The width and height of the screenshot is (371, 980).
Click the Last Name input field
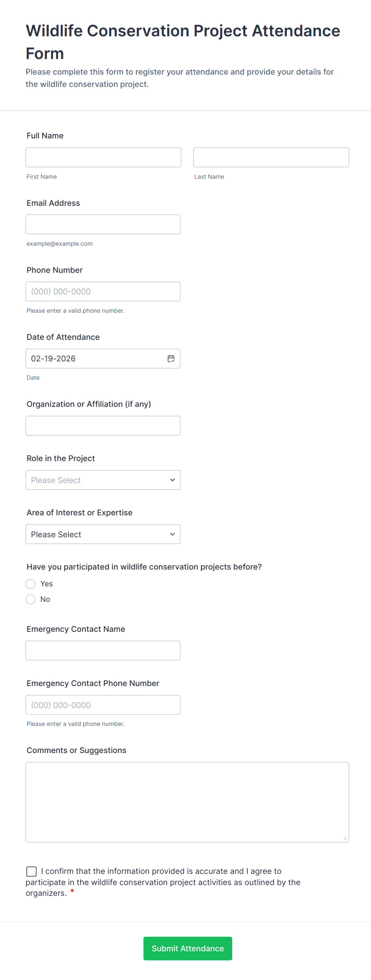tap(271, 158)
